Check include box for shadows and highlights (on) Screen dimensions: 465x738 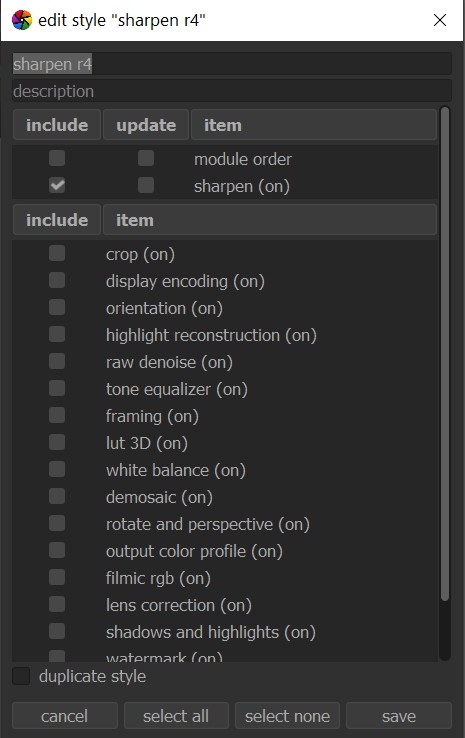(x=57, y=632)
